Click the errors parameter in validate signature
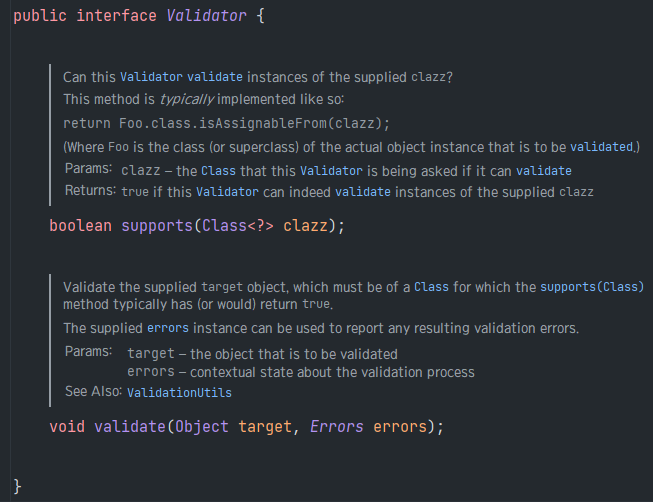The width and height of the screenshot is (653, 502). point(400,427)
